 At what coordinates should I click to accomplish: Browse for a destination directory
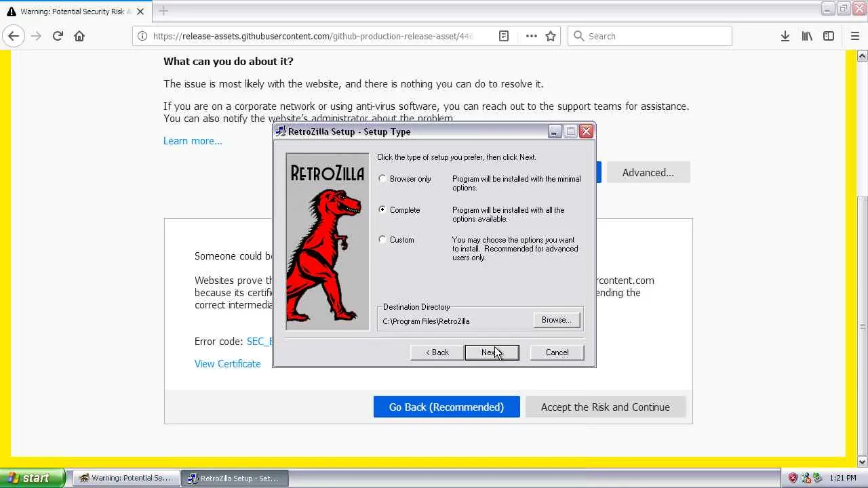(x=557, y=320)
